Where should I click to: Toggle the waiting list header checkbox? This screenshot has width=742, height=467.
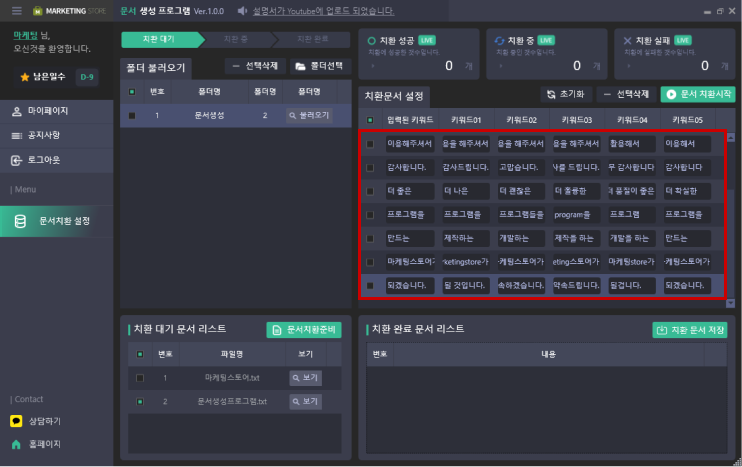140,354
